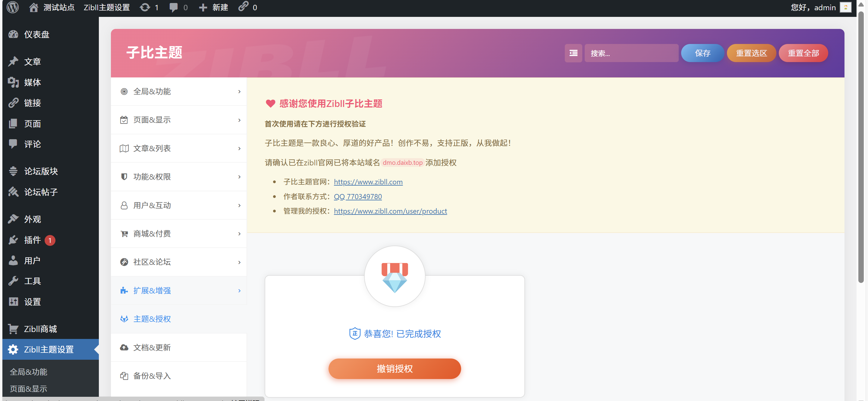Image resolution: width=868 pixels, height=401 pixels.
Task: Click admin avatar thumbnail at top right
Action: (x=845, y=8)
